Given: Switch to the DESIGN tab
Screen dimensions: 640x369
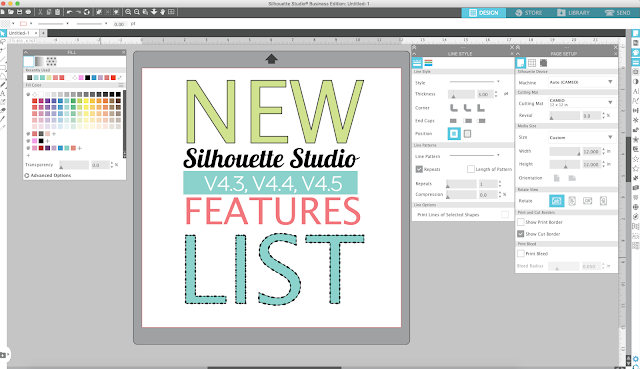Looking at the screenshot, I should (x=484, y=13).
